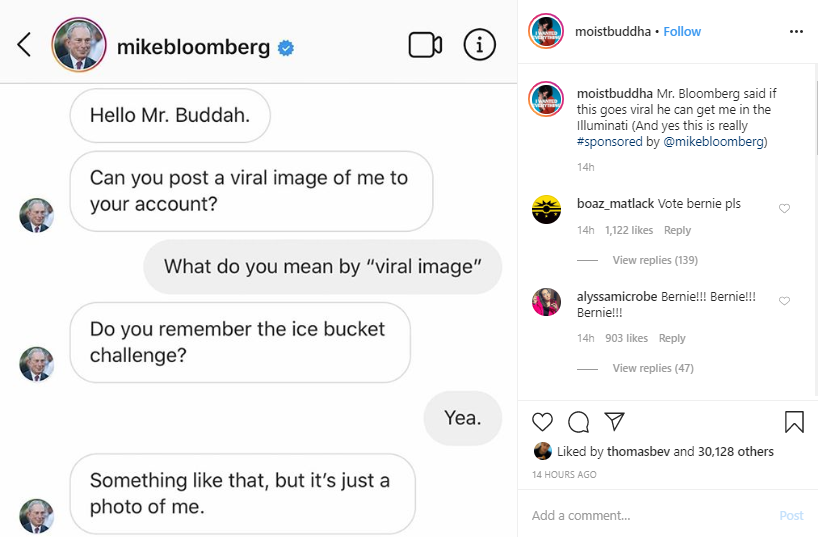The height and width of the screenshot is (537, 818).
Task: Go back using the chat arrow
Action: coord(24,45)
